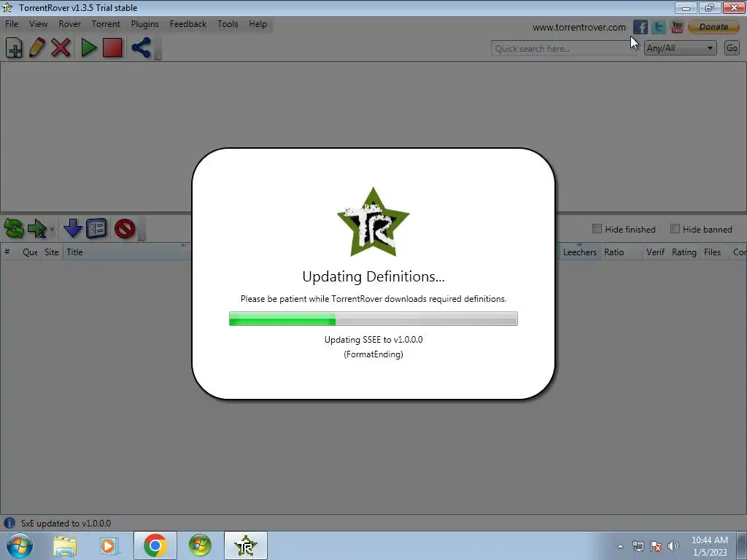Sort by Que column header
Screen dimensions: 747x560
point(30,252)
